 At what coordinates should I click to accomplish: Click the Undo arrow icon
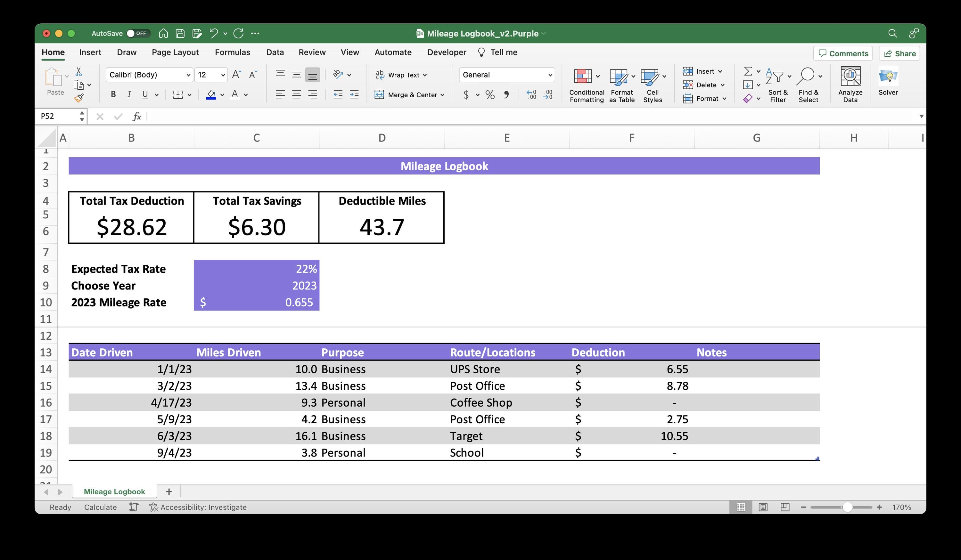click(214, 34)
